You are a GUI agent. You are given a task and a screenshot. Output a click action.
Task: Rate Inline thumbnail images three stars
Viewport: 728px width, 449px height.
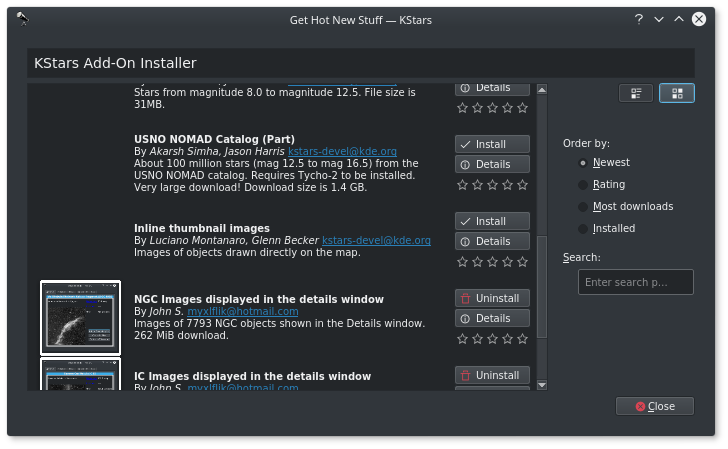(x=492, y=262)
